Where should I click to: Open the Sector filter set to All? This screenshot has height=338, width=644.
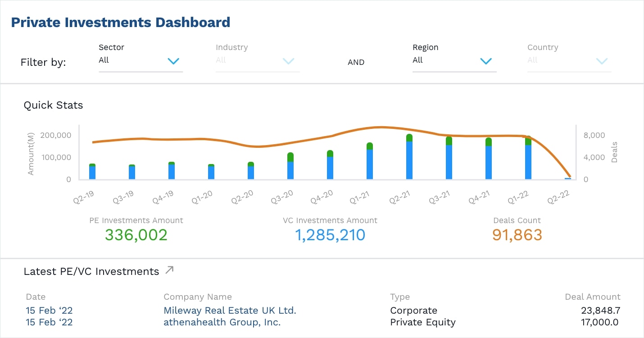[x=140, y=60]
